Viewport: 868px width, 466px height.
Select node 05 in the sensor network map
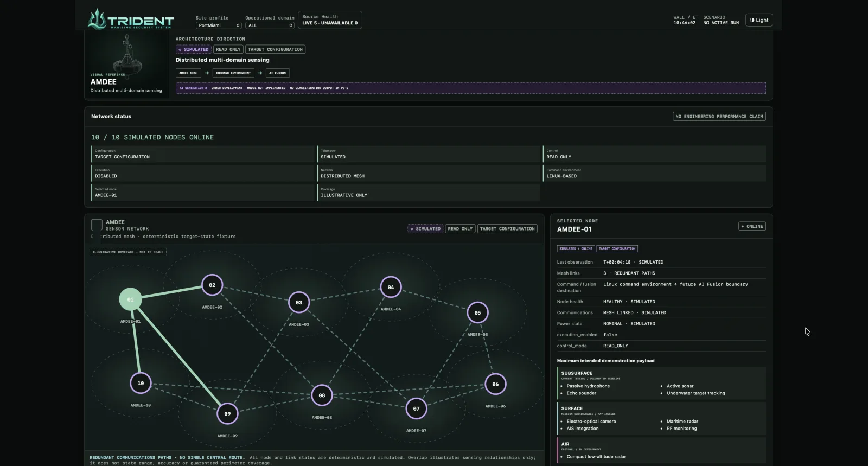[477, 312]
